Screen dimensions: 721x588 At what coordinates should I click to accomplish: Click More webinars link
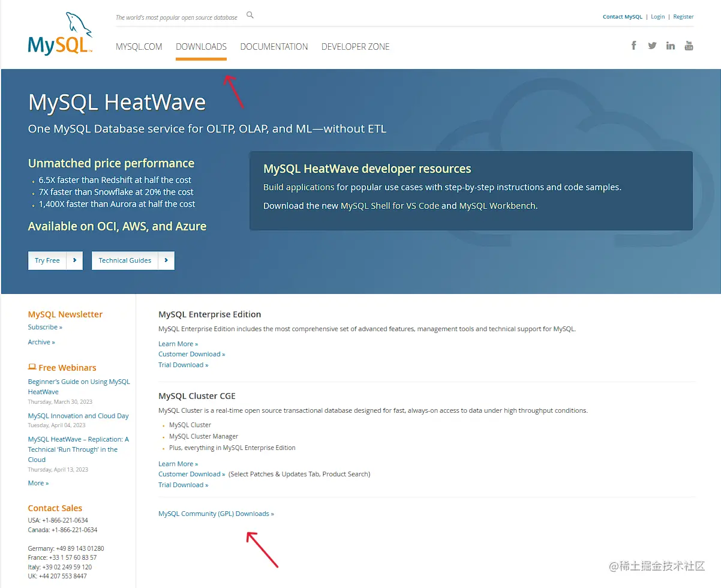pyautogui.click(x=38, y=483)
